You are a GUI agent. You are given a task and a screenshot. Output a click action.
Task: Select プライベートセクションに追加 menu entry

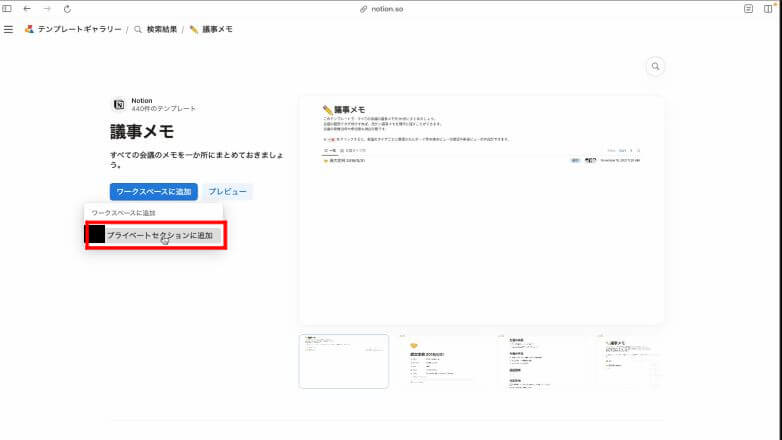tap(155, 235)
